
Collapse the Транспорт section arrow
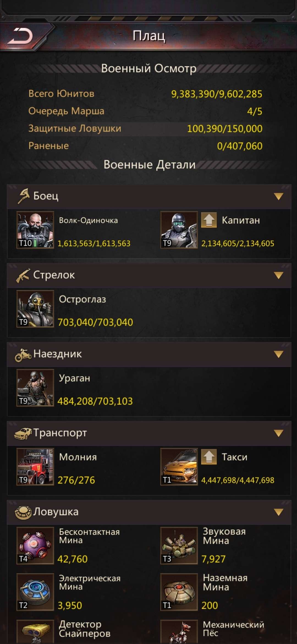click(x=279, y=433)
